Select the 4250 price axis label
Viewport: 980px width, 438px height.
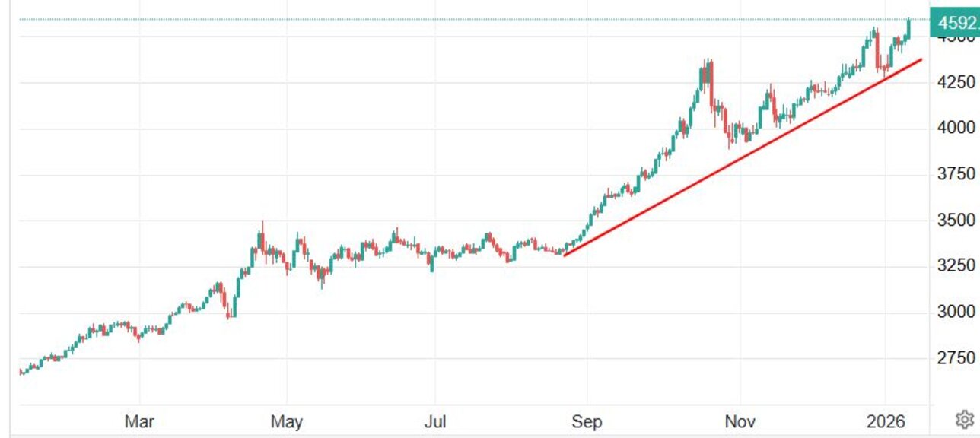[955, 82]
